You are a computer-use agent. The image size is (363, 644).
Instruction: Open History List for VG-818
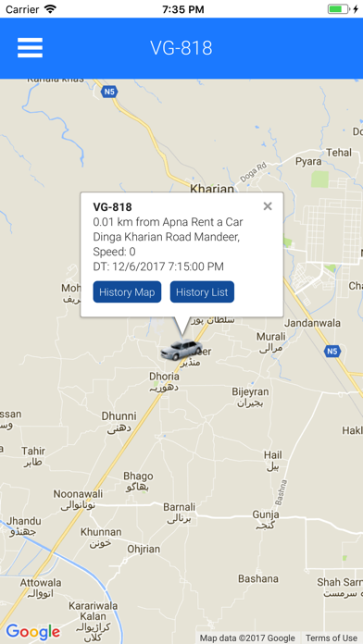tap(202, 292)
